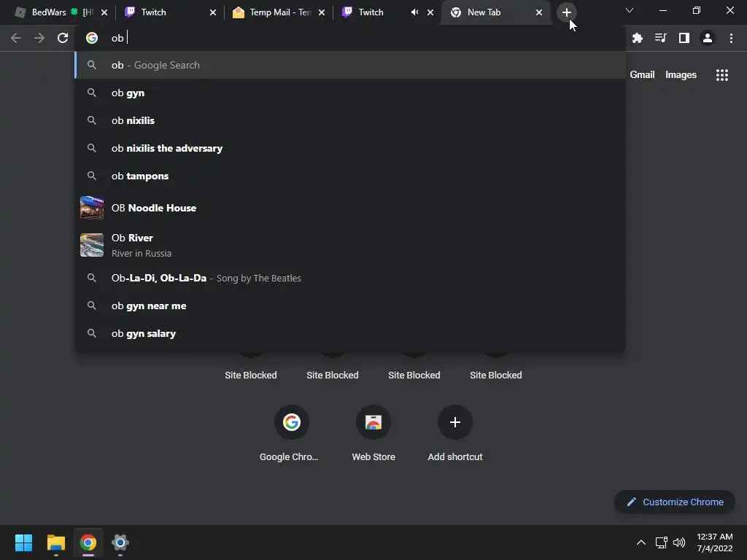Open the Gmail link
747x560 pixels.
642,75
